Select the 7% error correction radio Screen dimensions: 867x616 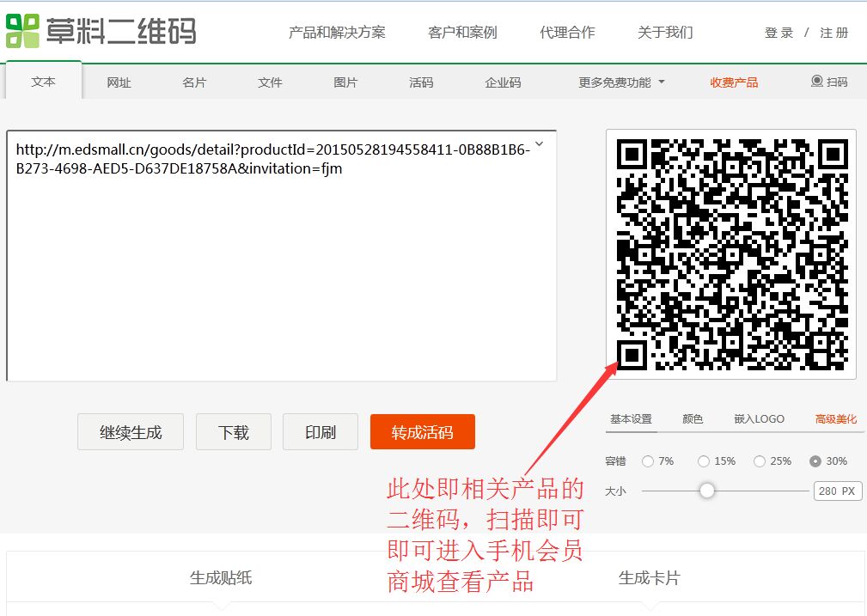(x=648, y=461)
